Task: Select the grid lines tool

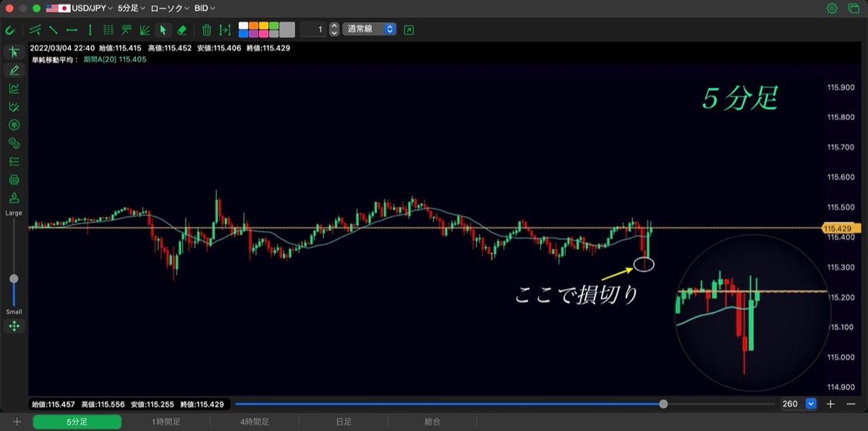Action: click(x=109, y=30)
